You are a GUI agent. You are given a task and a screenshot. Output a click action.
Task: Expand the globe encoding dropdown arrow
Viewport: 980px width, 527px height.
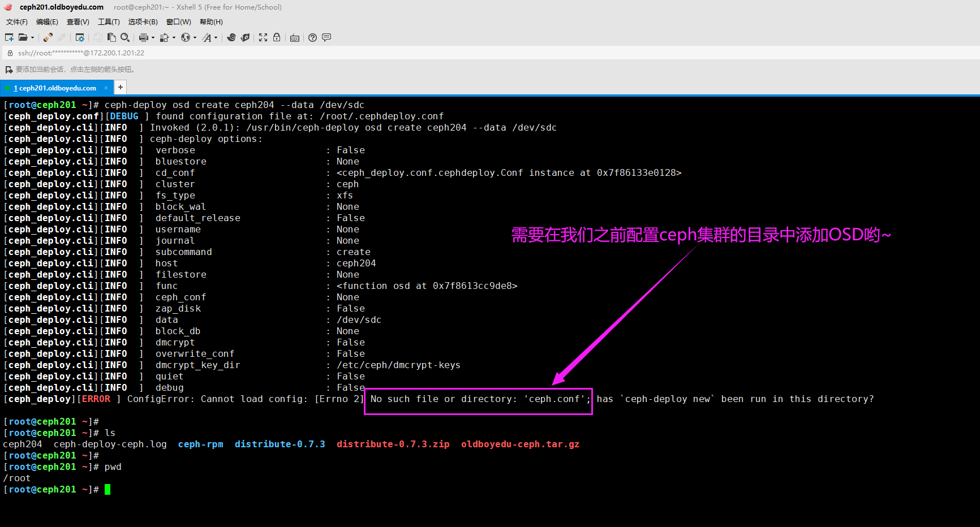tap(195, 38)
